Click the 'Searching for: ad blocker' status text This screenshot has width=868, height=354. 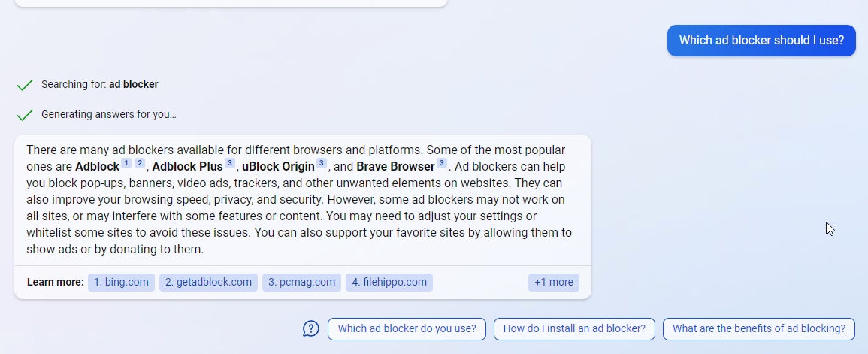pos(100,85)
